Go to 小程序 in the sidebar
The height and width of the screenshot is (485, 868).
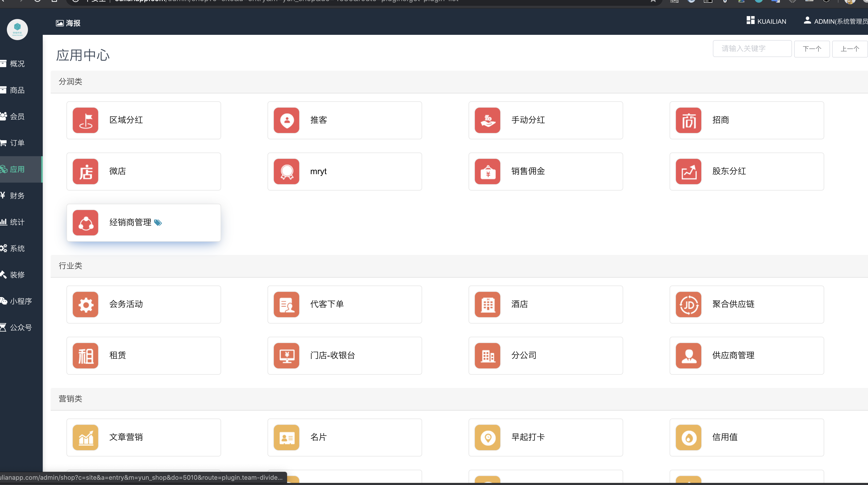21,301
